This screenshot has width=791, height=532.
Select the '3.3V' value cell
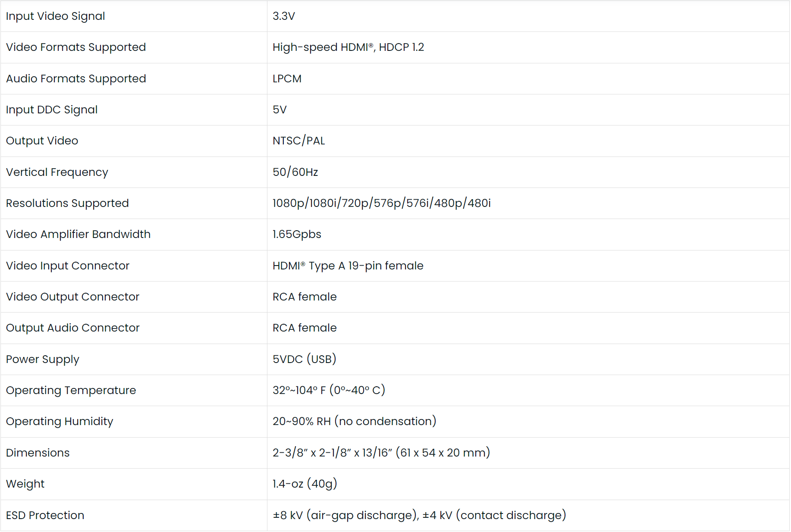click(284, 16)
